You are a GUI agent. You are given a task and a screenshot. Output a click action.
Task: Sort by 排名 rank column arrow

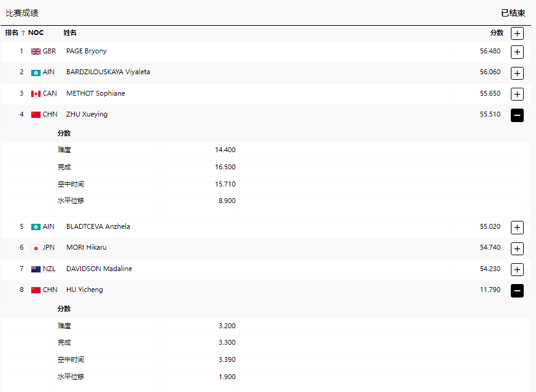tap(23, 33)
